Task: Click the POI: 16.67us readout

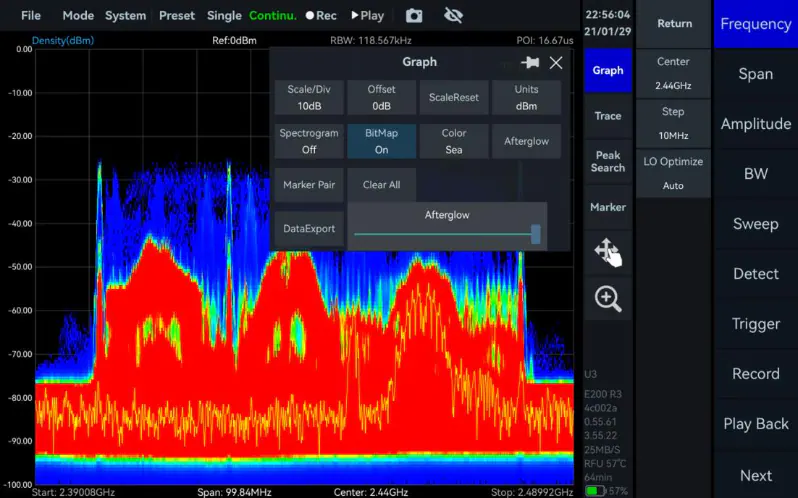Action: pos(545,41)
